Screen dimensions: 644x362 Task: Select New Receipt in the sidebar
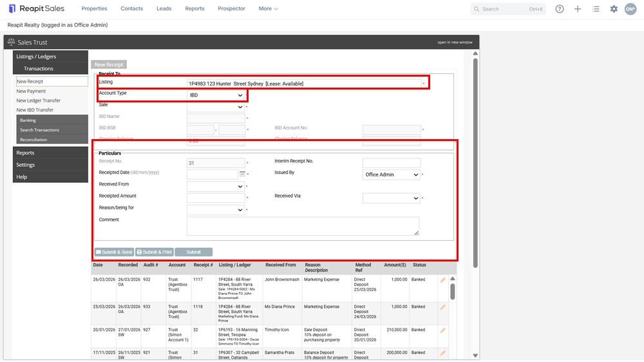point(52,81)
